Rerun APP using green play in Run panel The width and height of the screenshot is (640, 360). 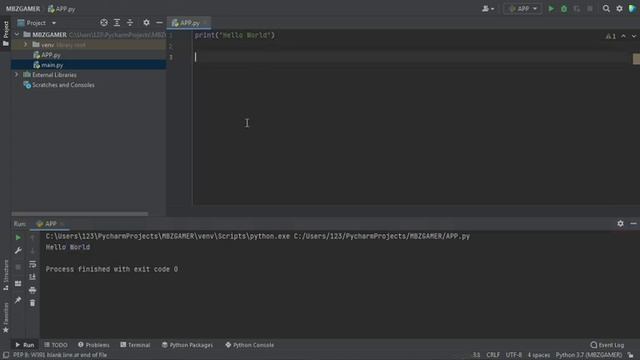point(18,238)
